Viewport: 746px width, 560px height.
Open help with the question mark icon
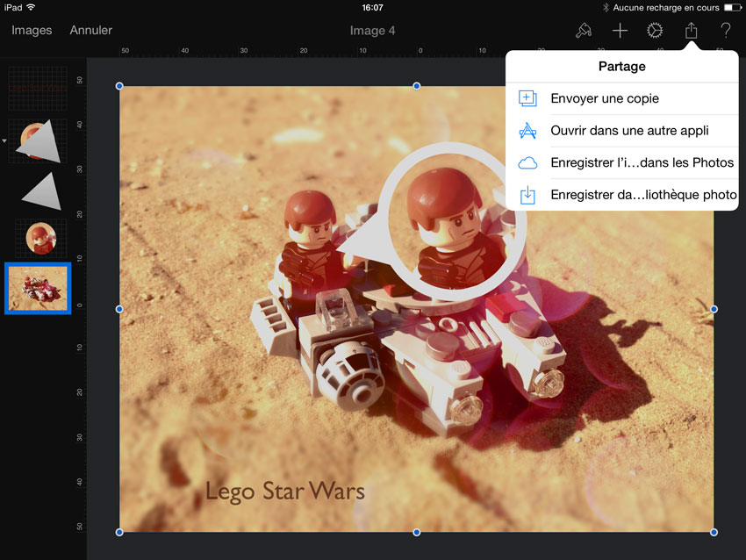(x=726, y=31)
